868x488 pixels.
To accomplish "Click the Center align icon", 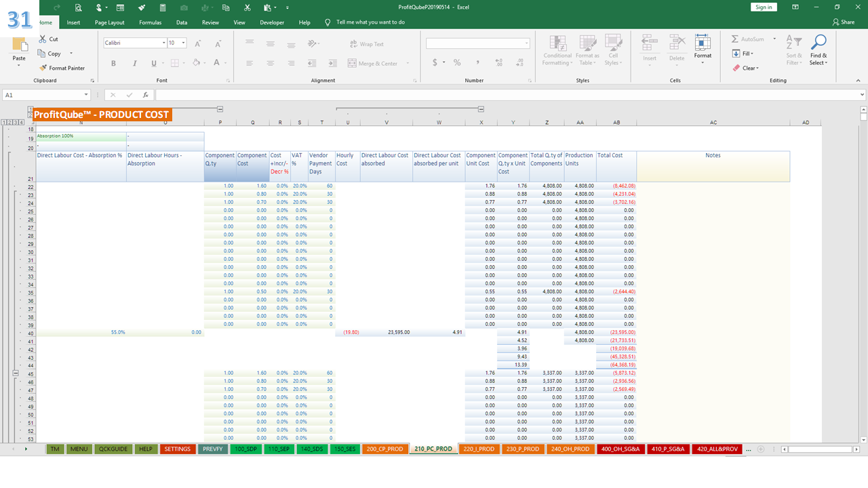I will (x=271, y=63).
